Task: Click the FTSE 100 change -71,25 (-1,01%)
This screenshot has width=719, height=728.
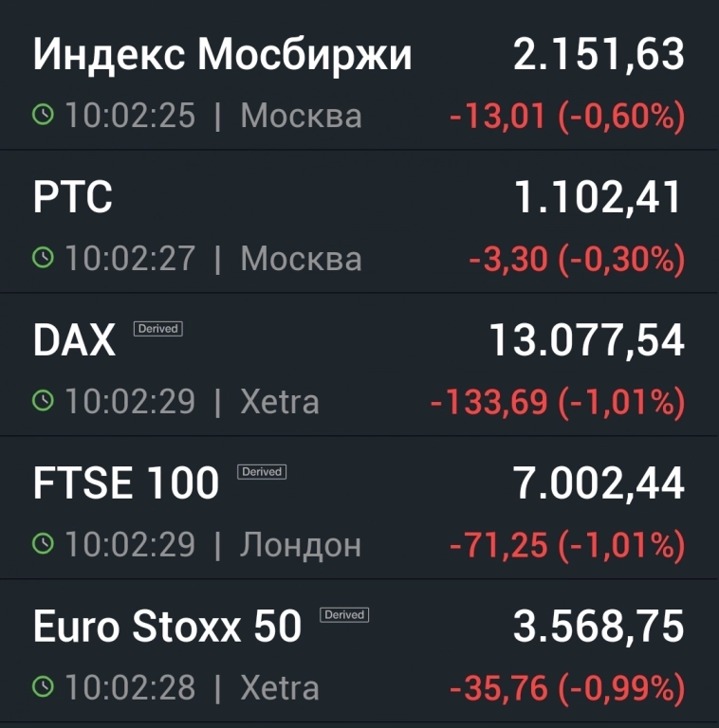Action: (x=566, y=545)
